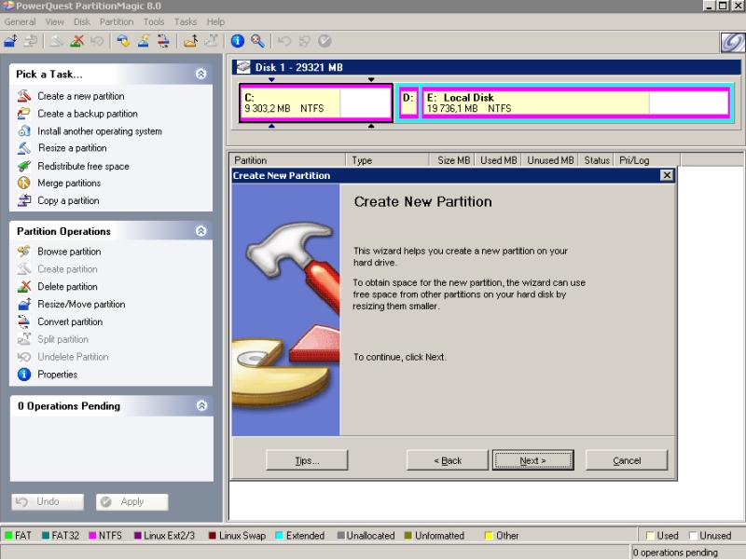Click the greyed Create partition toolbar icon

click(56, 41)
